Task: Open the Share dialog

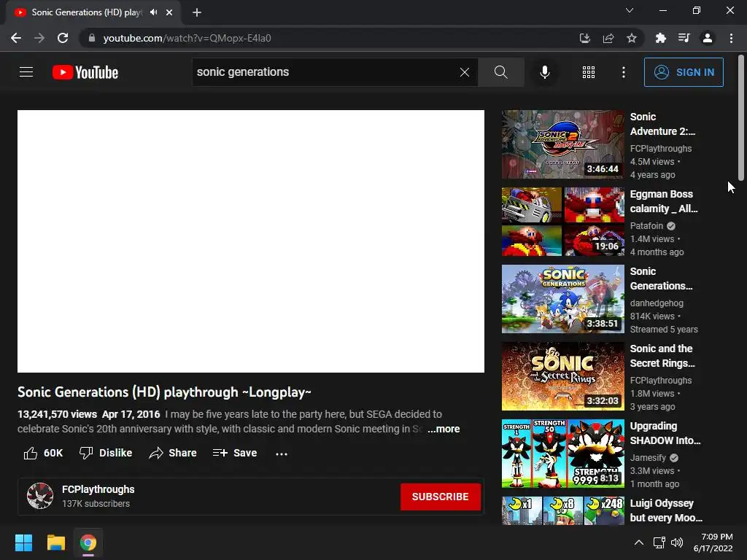Action: tap(172, 453)
